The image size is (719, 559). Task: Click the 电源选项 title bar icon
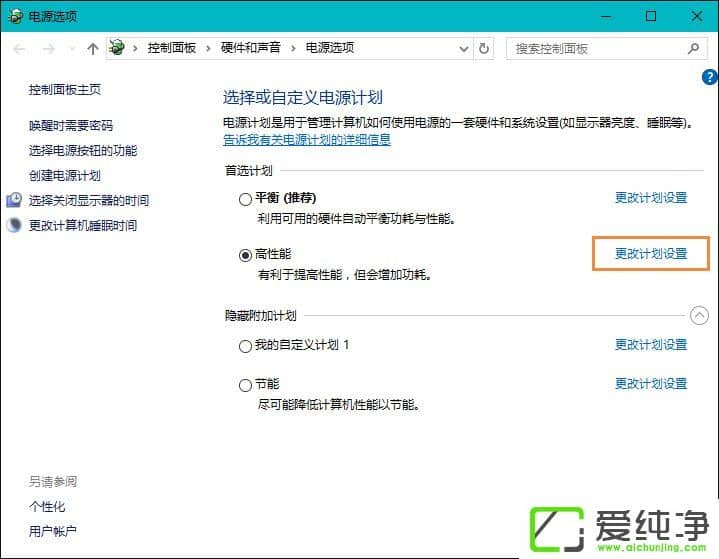click(15, 17)
